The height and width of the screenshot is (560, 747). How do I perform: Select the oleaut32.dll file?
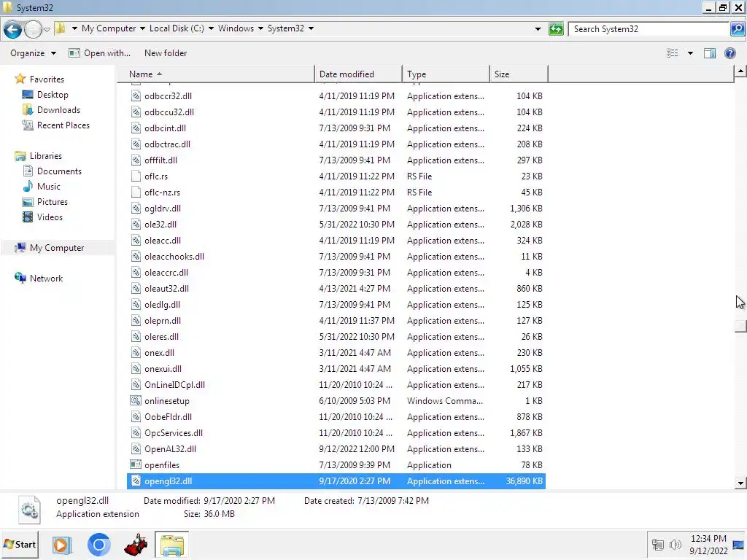[336, 289]
